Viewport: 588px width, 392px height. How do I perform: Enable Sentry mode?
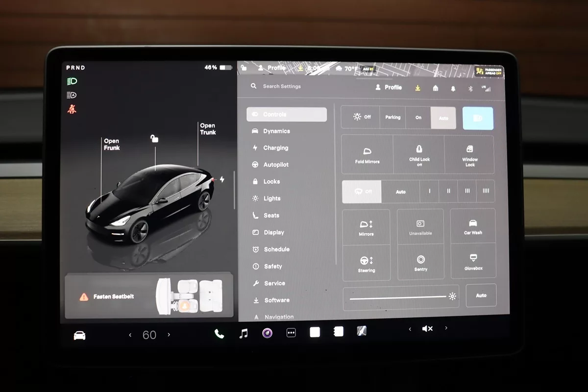420,262
